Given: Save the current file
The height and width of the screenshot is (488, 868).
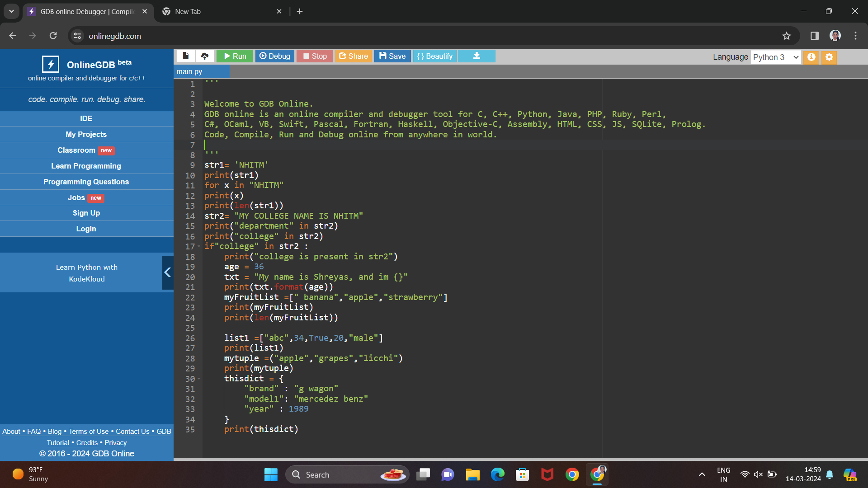Looking at the screenshot, I should [x=392, y=56].
